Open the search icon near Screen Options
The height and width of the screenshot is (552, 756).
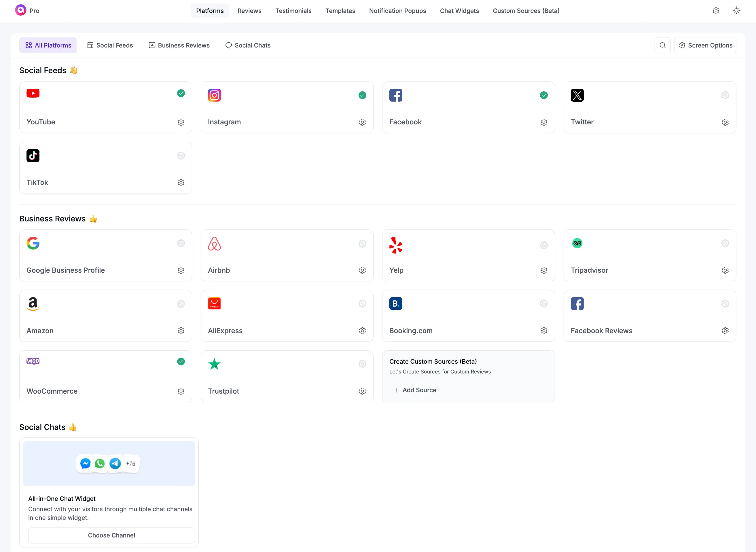click(663, 45)
